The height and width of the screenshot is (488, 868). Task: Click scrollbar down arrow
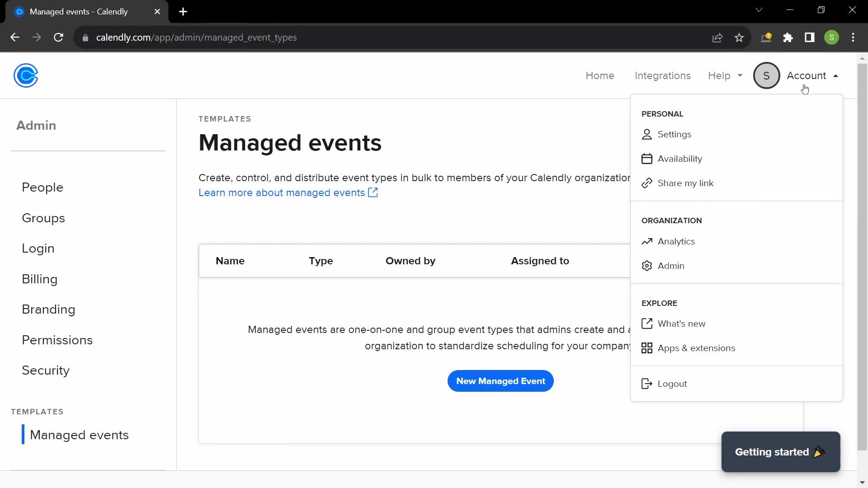(862, 483)
